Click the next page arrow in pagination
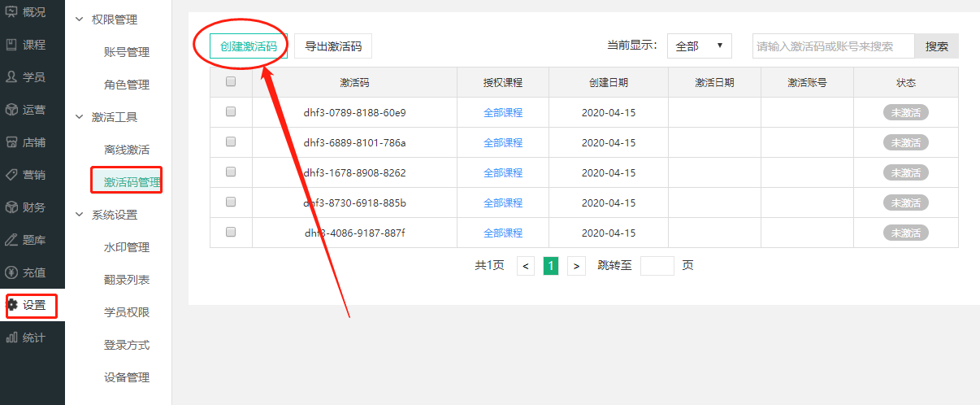Image resolution: width=980 pixels, height=405 pixels. 577,266
